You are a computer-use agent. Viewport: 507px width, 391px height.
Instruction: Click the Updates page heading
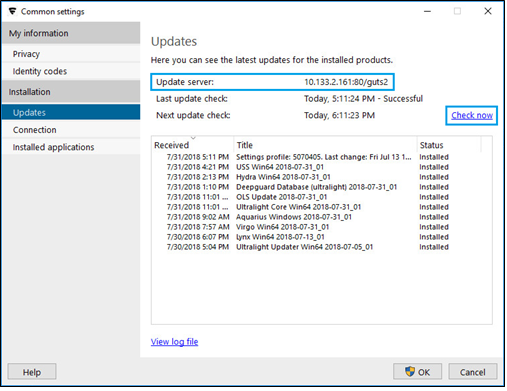pos(174,42)
